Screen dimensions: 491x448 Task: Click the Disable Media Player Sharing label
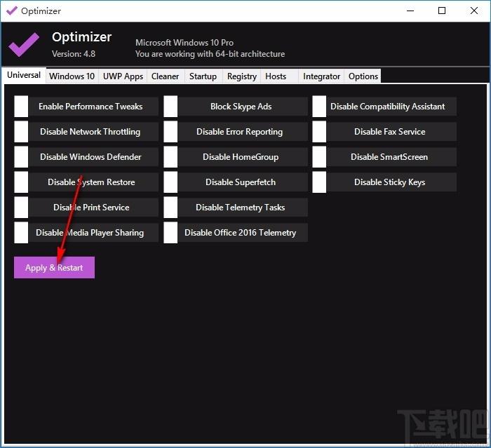pos(93,233)
